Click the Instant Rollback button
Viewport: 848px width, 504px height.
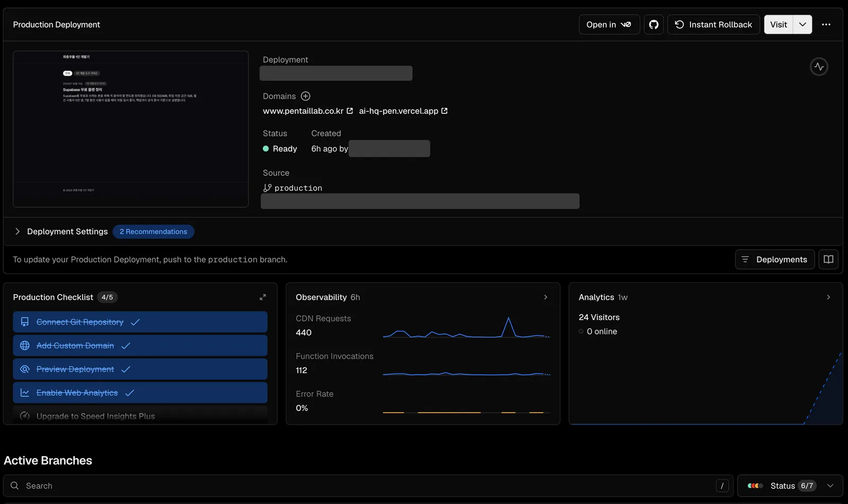tap(713, 24)
